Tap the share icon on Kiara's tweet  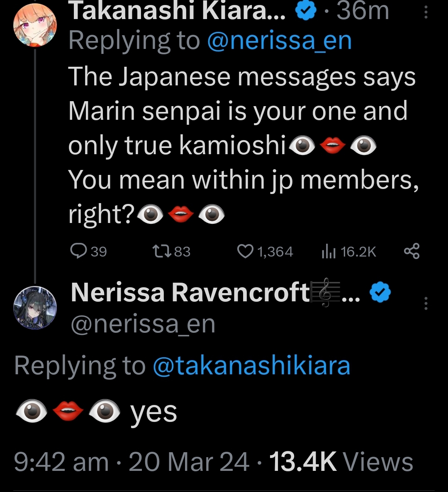[411, 251]
